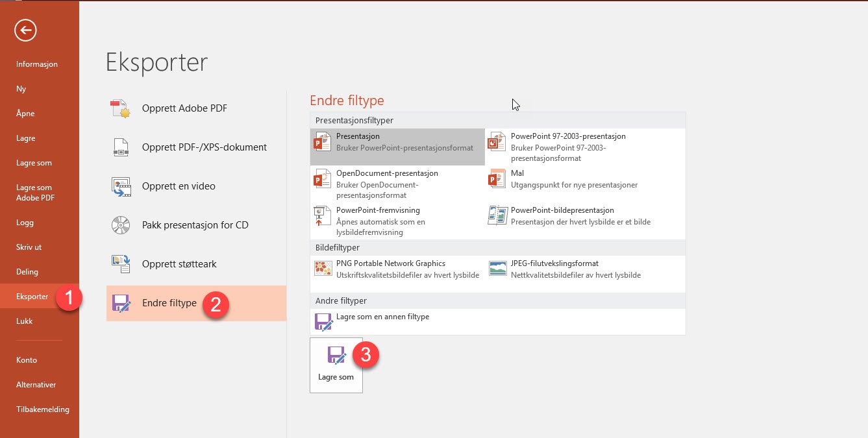Click the back arrow icon
The image size is (868, 438).
point(25,30)
